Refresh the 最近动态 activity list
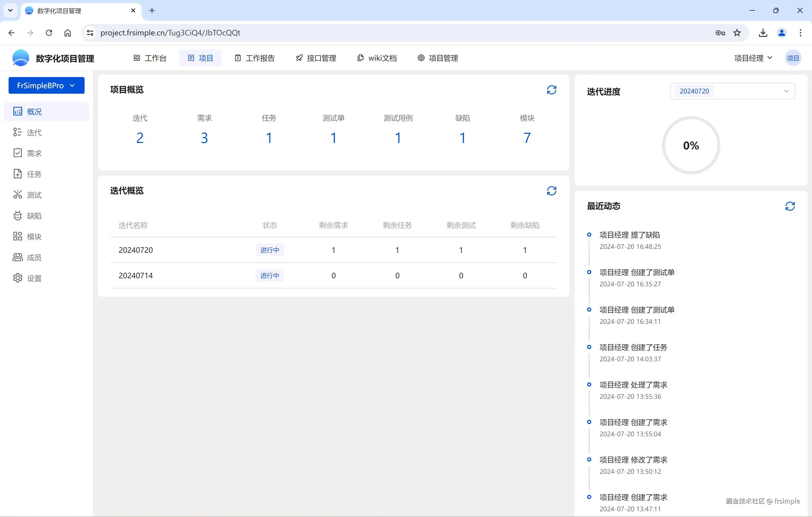This screenshot has width=812, height=517. pos(790,206)
